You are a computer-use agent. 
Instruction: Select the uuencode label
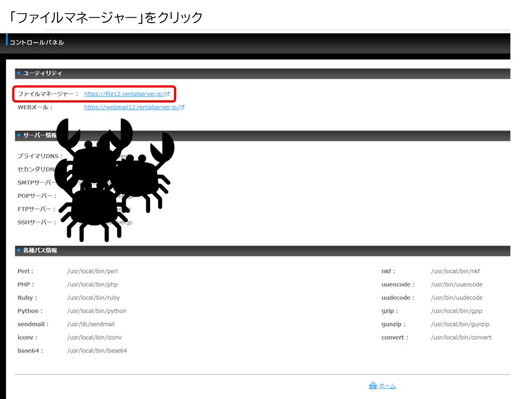pyautogui.click(x=398, y=284)
